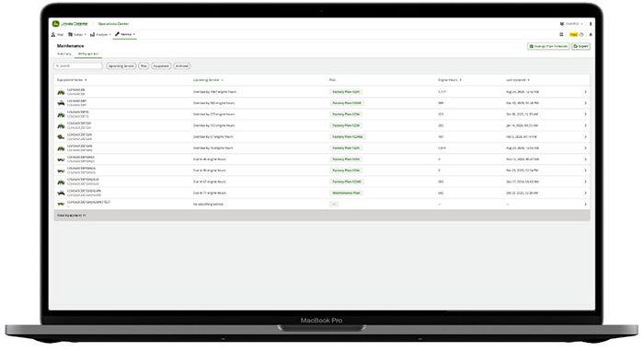Sort by Upcoming Service column
Screen dimensions: 644x351
(208, 80)
